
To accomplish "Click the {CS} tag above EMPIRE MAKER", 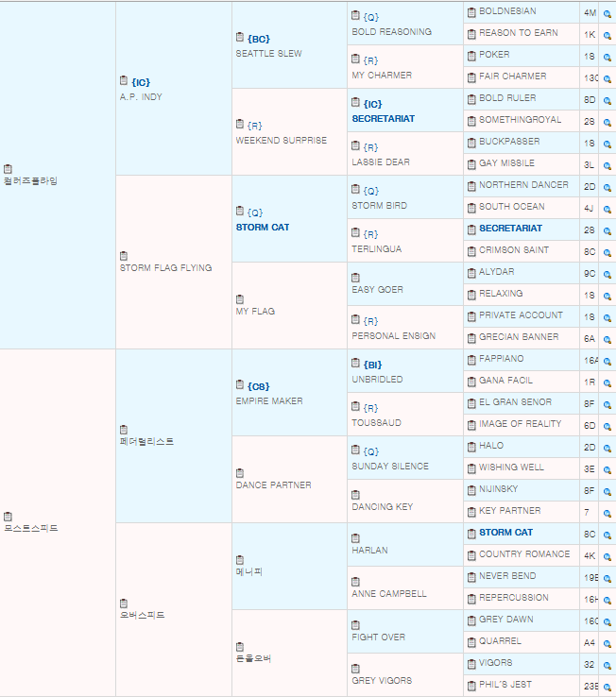I will click(259, 386).
